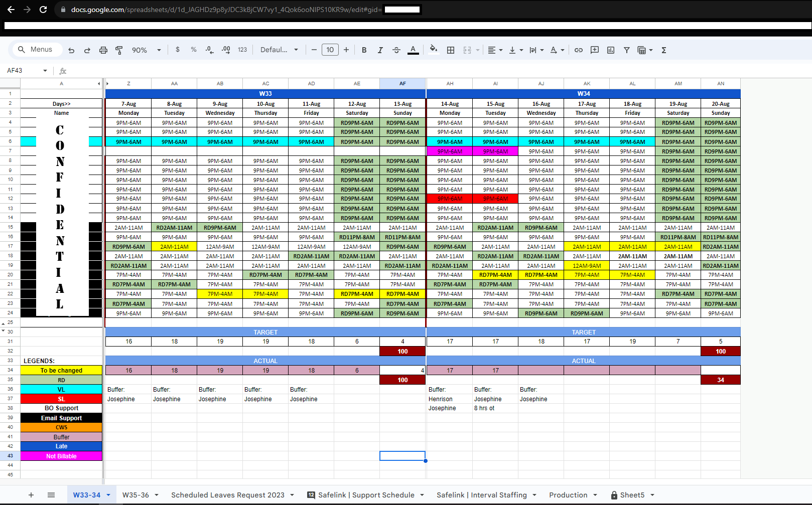Click the Menus search box

point(37,50)
